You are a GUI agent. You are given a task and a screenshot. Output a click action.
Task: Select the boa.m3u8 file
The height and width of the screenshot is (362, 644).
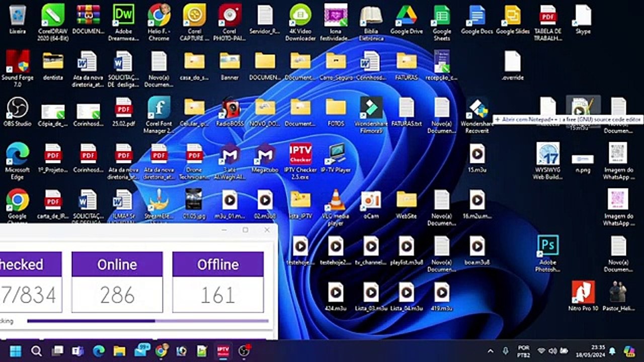point(477,250)
